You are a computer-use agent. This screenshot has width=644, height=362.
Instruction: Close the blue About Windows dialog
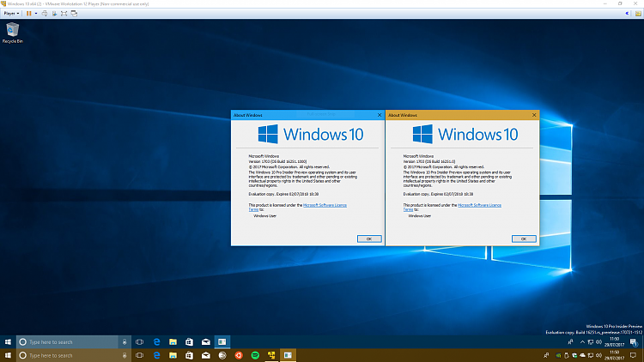[380, 115]
